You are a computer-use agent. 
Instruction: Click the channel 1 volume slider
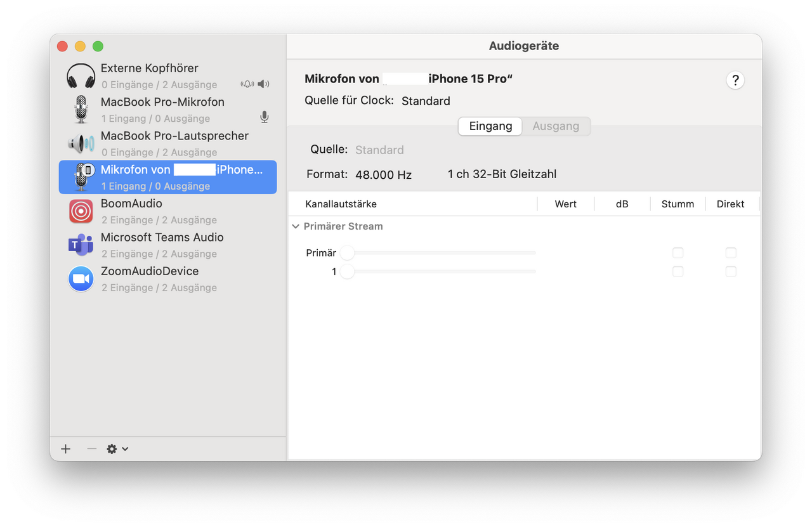tap(438, 271)
